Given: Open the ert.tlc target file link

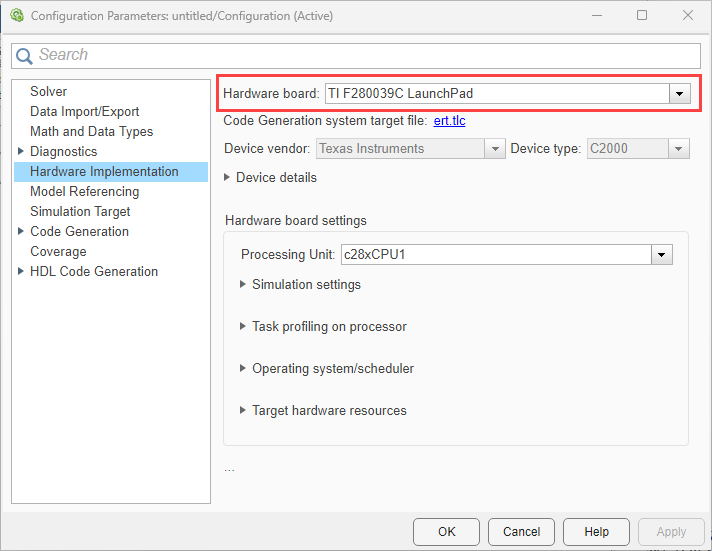Looking at the screenshot, I should pyautogui.click(x=449, y=121).
